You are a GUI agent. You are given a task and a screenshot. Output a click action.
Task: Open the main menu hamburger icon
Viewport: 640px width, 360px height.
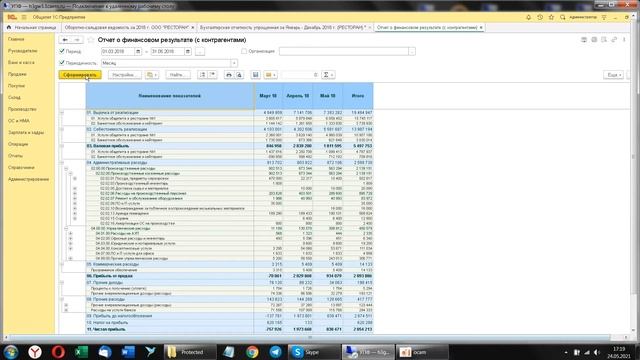click(x=24, y=17)
